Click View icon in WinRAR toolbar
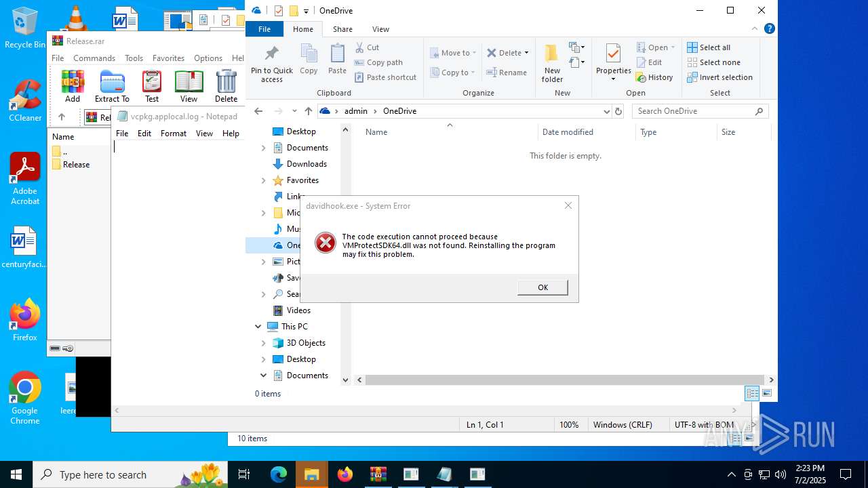Viewport: 868px width, 488px height. 189,87
